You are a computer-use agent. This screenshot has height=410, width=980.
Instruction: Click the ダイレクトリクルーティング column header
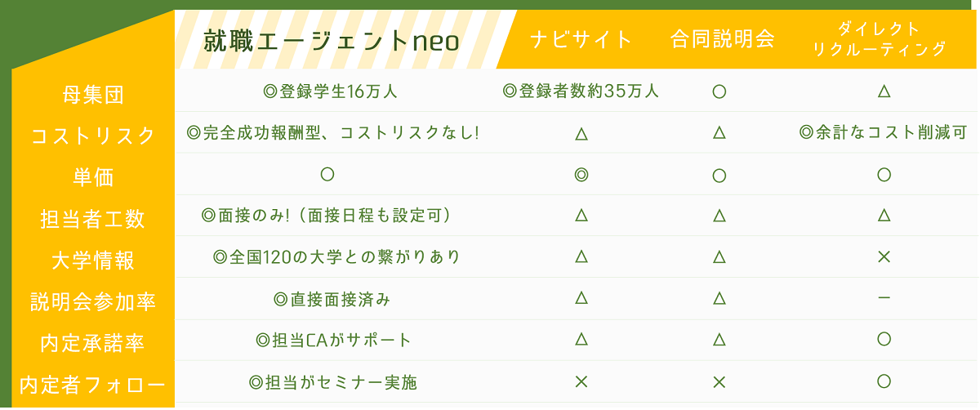coord(880,39)
